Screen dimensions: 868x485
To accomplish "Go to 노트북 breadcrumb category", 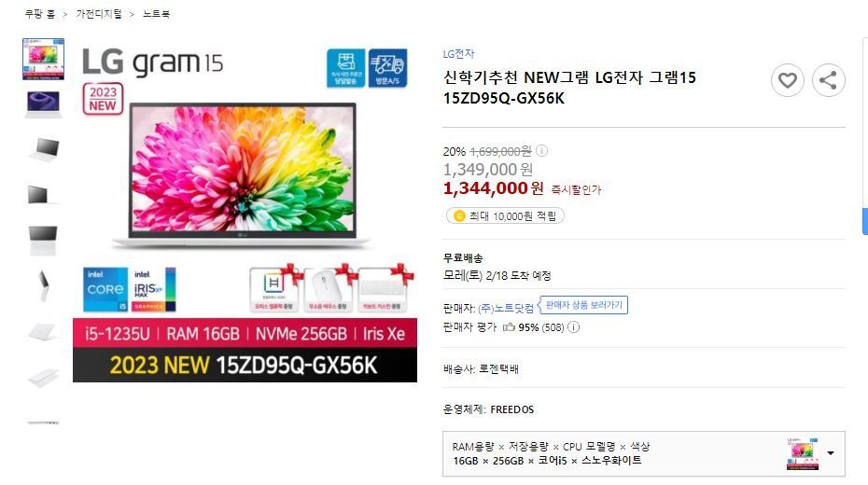I will [156, 14].
